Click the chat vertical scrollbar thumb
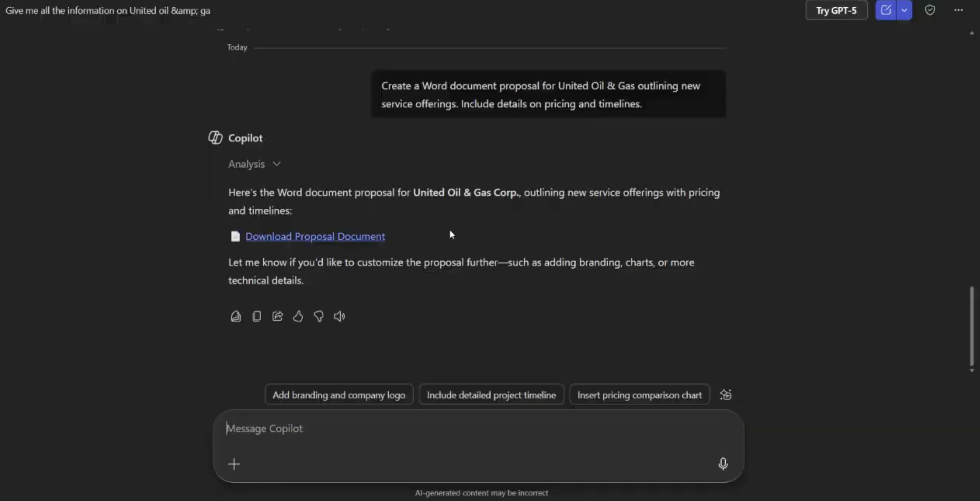The image size is (980, 501). point(972,326)
